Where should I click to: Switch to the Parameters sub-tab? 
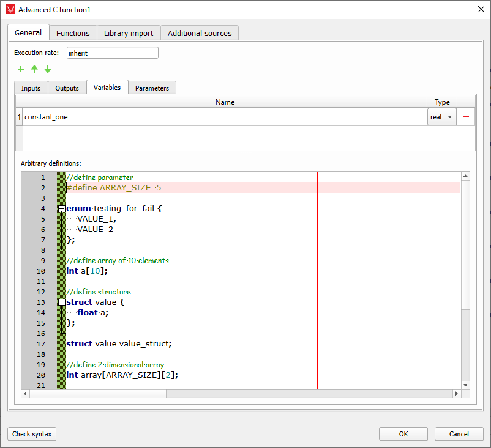click(152, 88)
